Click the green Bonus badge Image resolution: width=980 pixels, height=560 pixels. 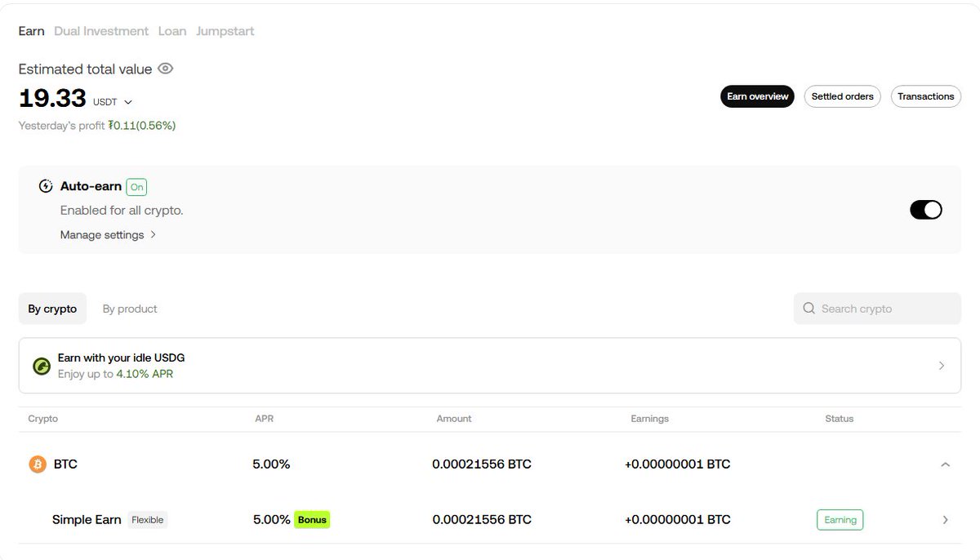point(312,520)
